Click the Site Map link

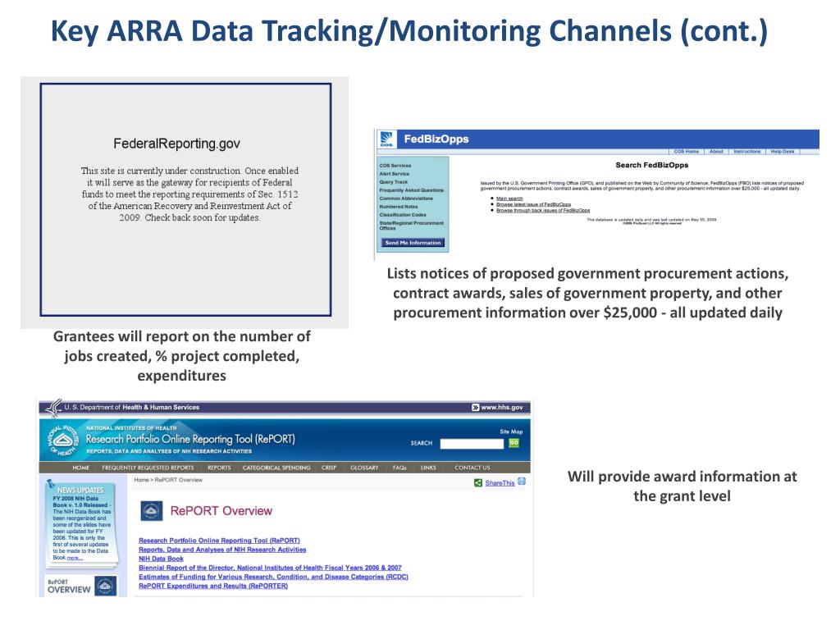tap(511, 431)
